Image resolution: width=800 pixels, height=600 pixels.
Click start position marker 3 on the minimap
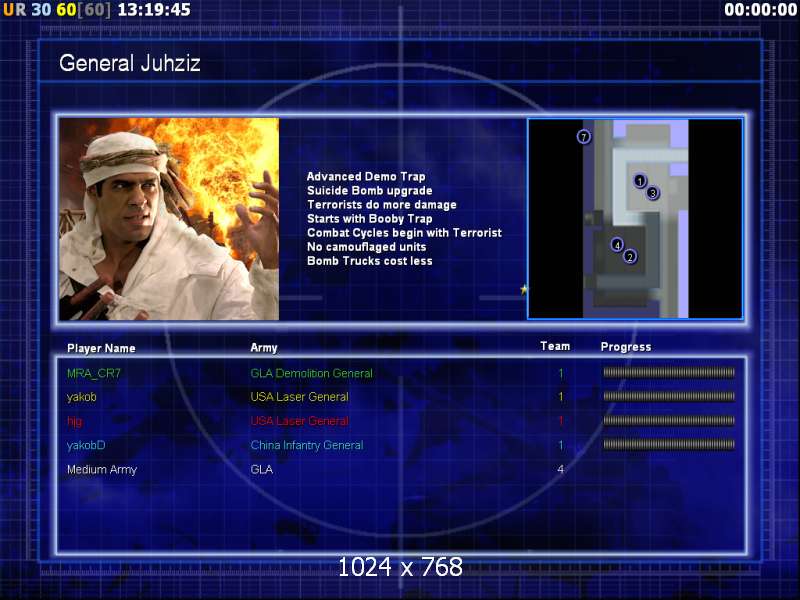click(x=653, y=193)
